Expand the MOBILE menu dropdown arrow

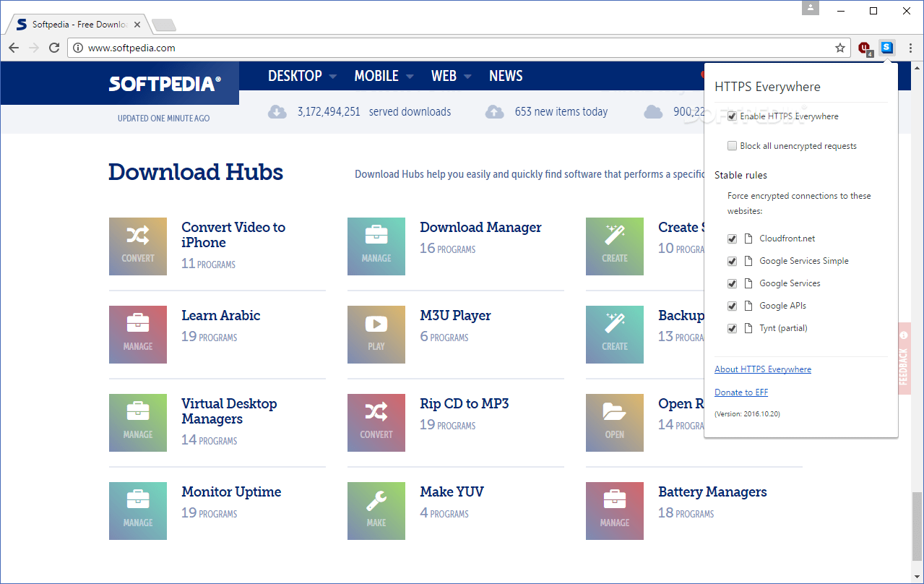(x=410, y=77)
